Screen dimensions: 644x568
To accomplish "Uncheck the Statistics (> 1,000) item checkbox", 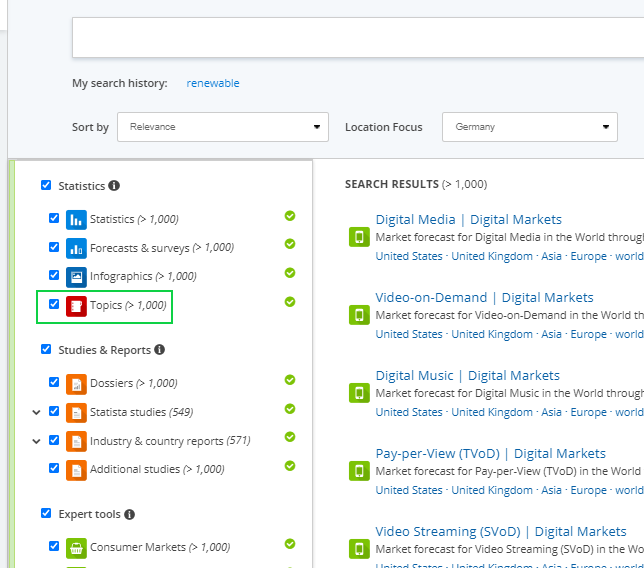I will point(54,218).
